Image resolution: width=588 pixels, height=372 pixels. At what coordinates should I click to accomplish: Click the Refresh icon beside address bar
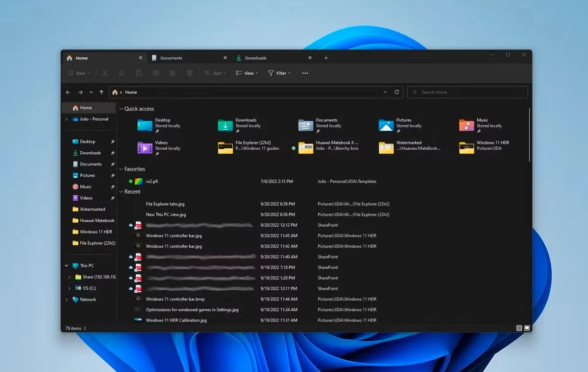396,92
